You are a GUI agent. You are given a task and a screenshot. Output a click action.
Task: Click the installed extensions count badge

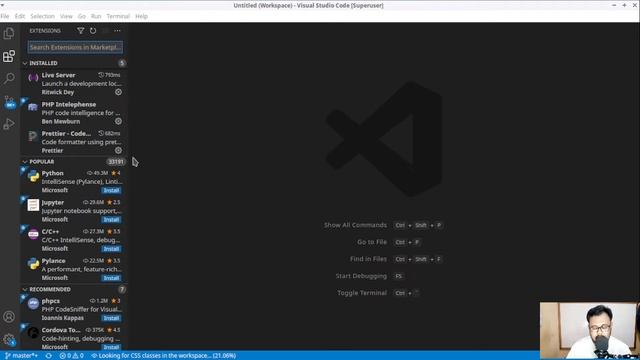pyautogui.click(x=122, y=63)
